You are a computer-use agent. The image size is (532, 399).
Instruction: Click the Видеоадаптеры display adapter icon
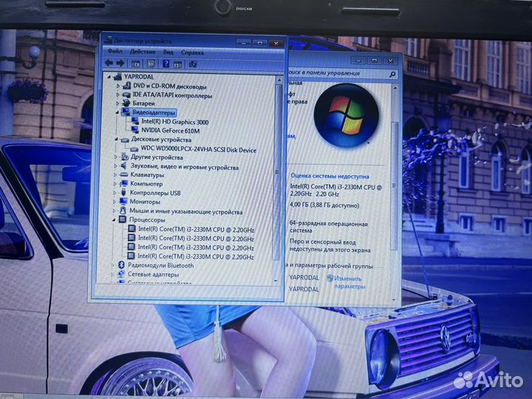(x=126, y=112)
